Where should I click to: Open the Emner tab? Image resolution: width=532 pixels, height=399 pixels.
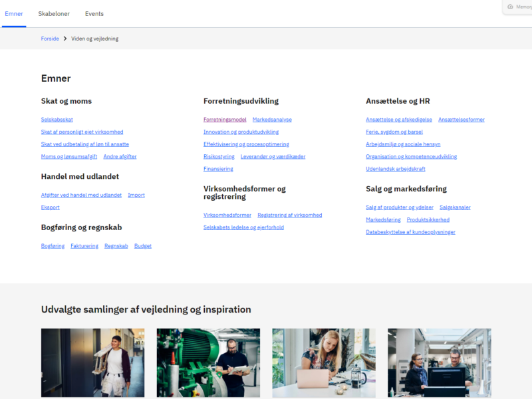pyautogui.click(x=14, y=14)
